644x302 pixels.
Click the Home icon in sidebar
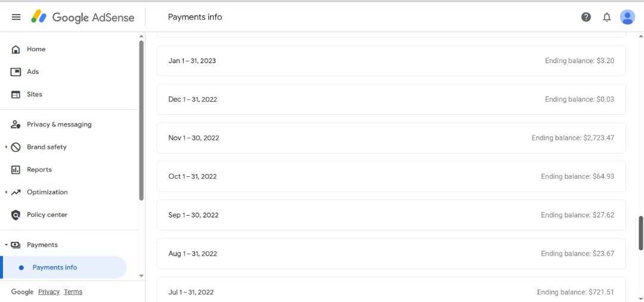point(16,49)
